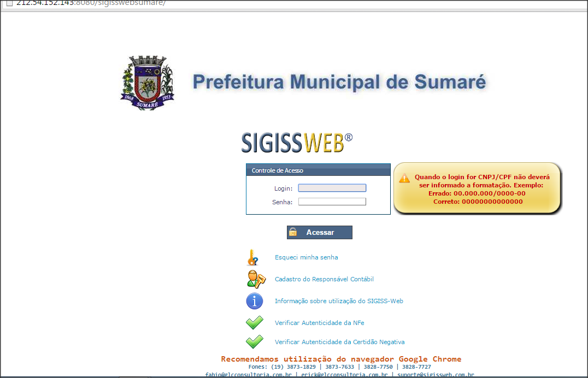
Task: Open Cadastro do Responsável Contábil link
Action: tap(324, 279)
